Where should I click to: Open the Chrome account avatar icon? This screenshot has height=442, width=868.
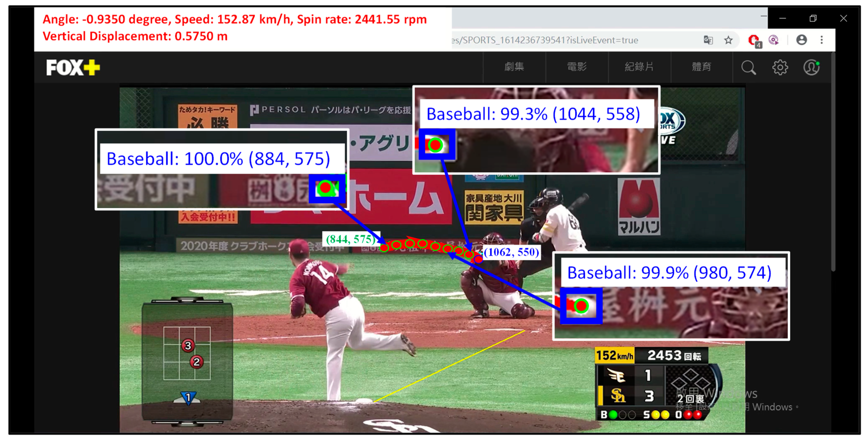point(801,40)
